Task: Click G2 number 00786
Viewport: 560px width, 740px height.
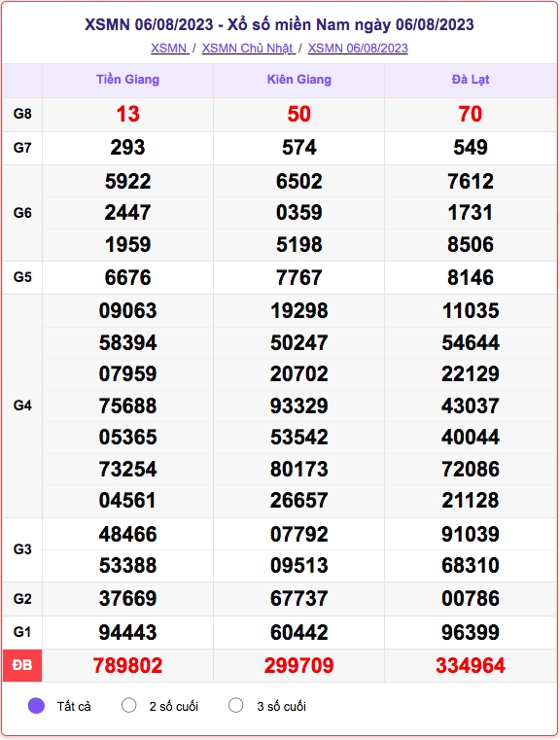Action: 471,599
